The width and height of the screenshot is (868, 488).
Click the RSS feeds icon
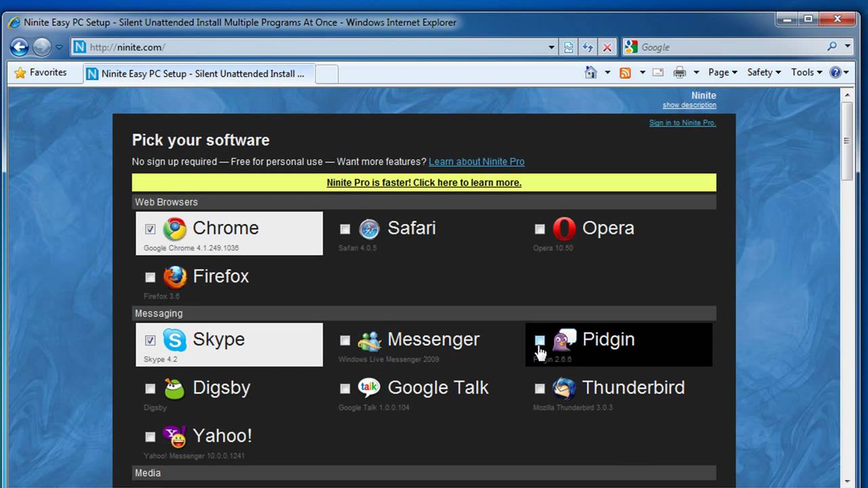coord(625,73)
